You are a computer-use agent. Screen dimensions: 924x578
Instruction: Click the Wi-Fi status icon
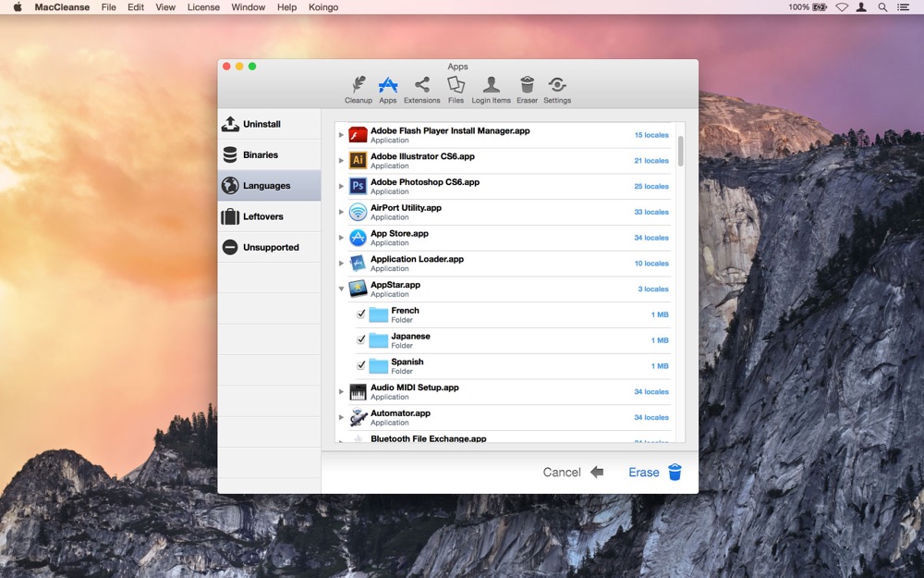coord(842,7)
